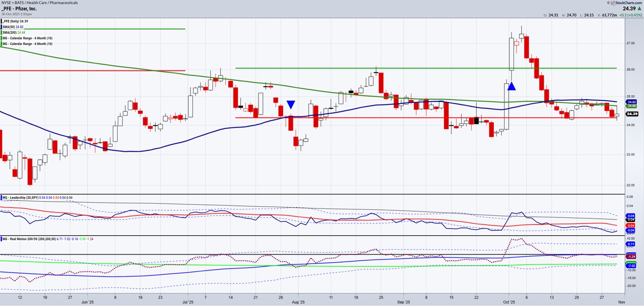Click the 23.00 price axis label
644x306 pixels.
pyautogui.click(x=631, y=155)
